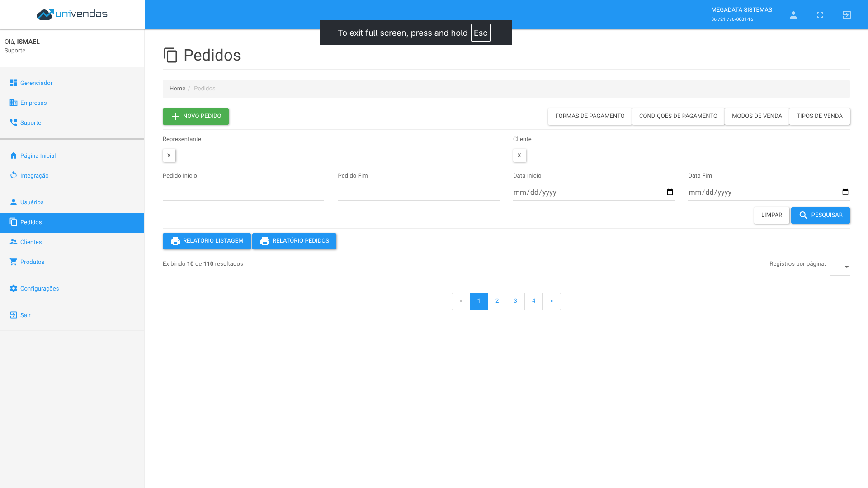Go to page 3 of results
This screenshot has width=868, height=488.
(515, 301)
